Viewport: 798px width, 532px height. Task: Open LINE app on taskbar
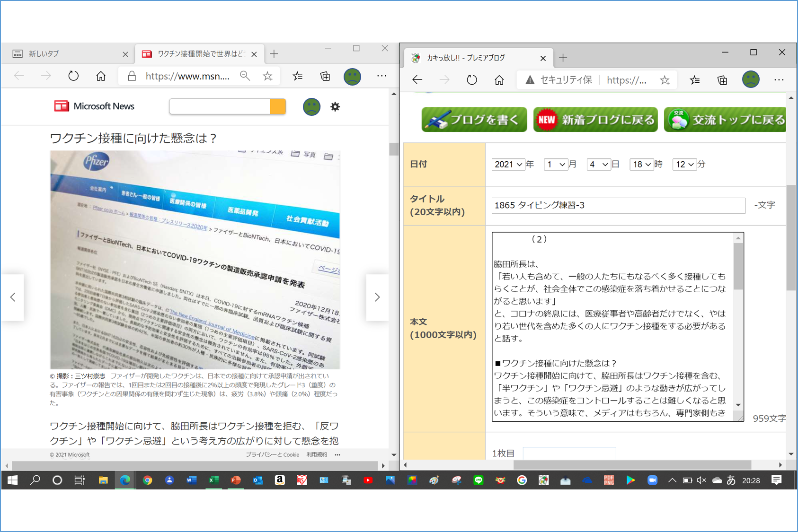click(479, 480)
